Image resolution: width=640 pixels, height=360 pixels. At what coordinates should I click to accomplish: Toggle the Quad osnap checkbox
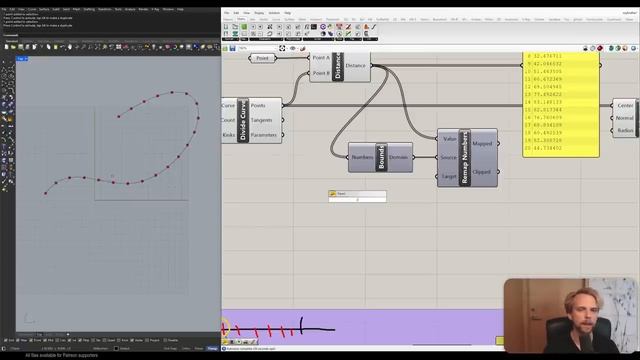click(x=104, y=340)
